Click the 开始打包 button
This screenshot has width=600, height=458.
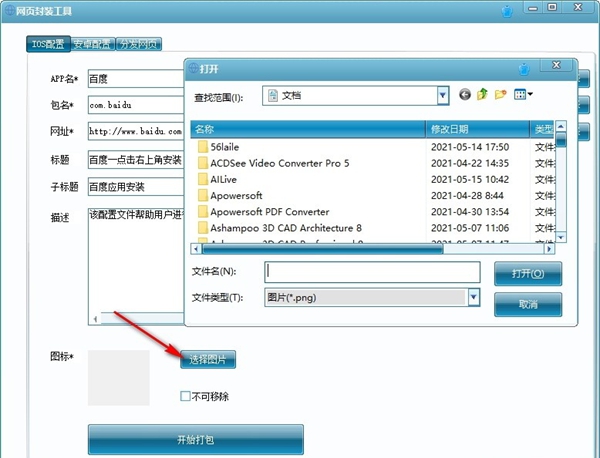tap(196, 440)
